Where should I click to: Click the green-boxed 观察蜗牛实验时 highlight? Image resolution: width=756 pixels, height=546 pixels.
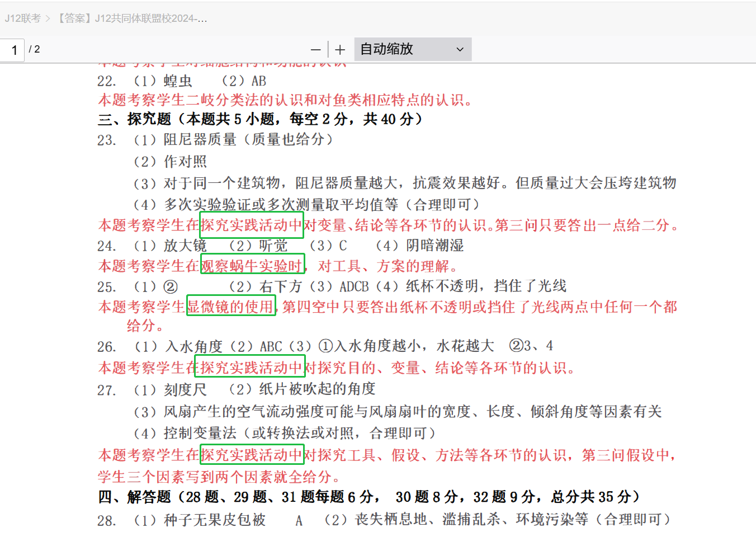[x=252, y=266]
